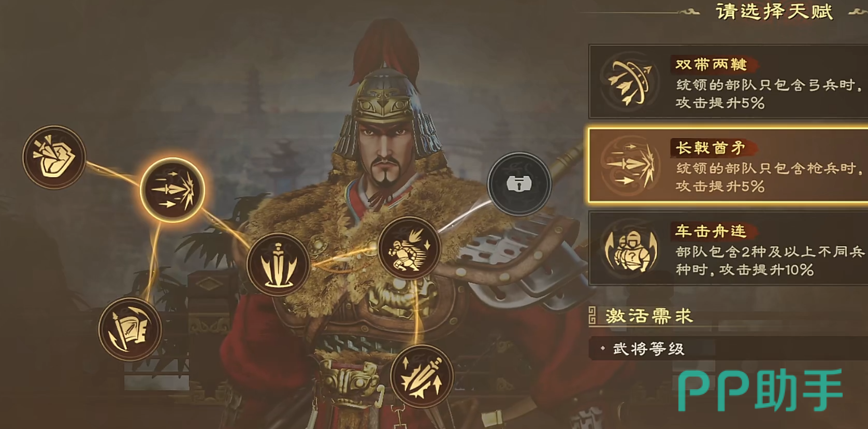Click the locked talent node
Image resolution: width=868 pixels, height=429 pixels.
[x=519, y=184]
